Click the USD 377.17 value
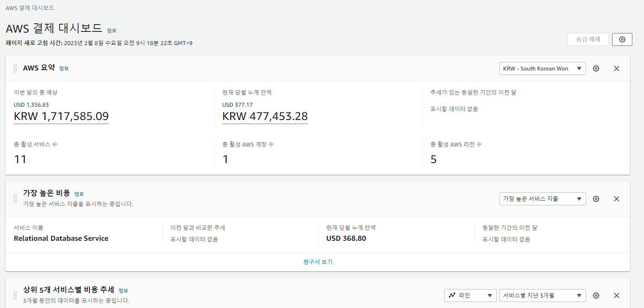 [237, 105]
